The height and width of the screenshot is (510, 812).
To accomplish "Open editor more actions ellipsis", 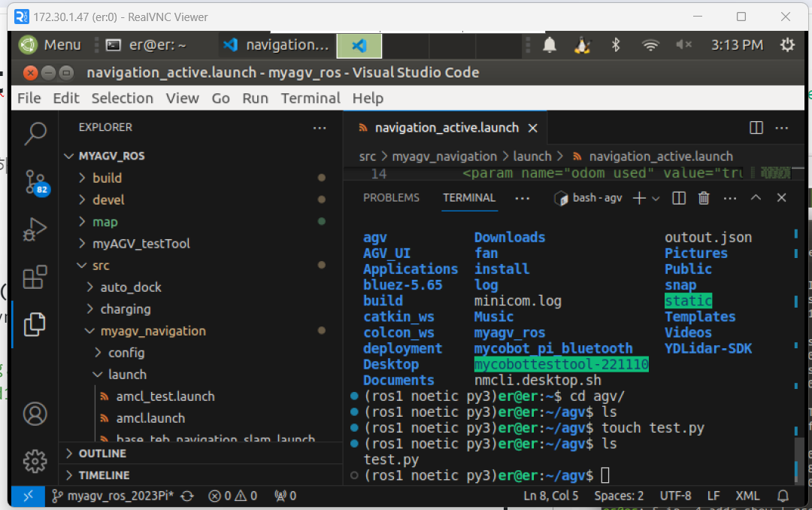I will 781,128.
